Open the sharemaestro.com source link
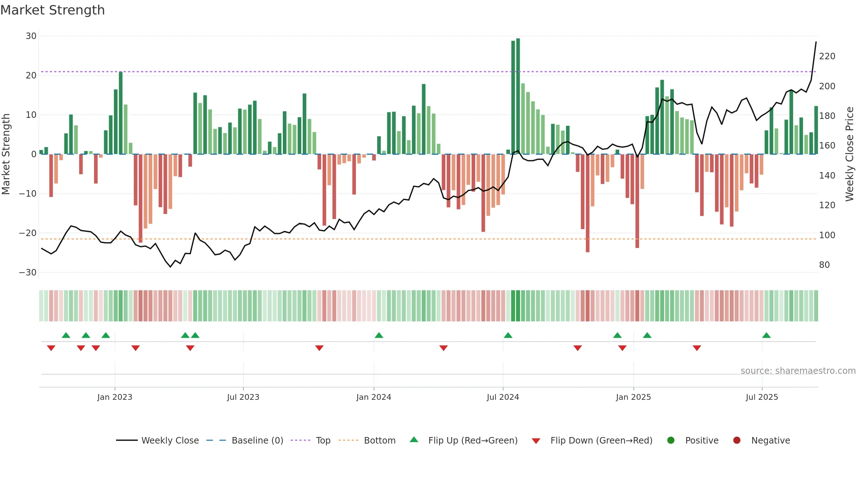 click(x=798, y=371)
